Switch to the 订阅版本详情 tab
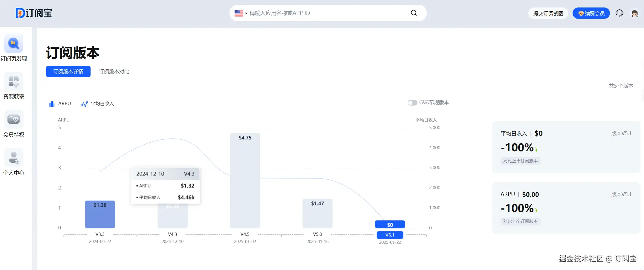 [68, 71]
